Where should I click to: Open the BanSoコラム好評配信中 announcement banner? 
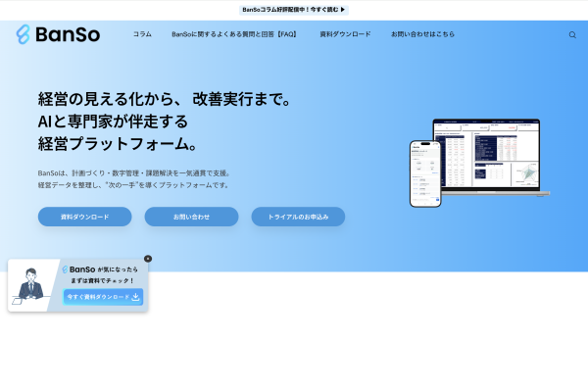click(291, 10)
